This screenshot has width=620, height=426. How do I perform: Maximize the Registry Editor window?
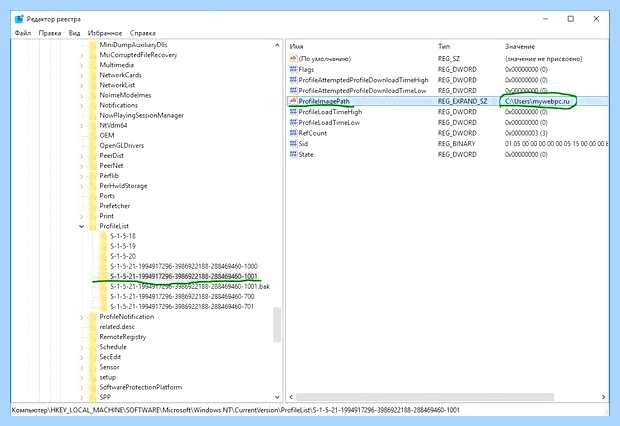571,19
